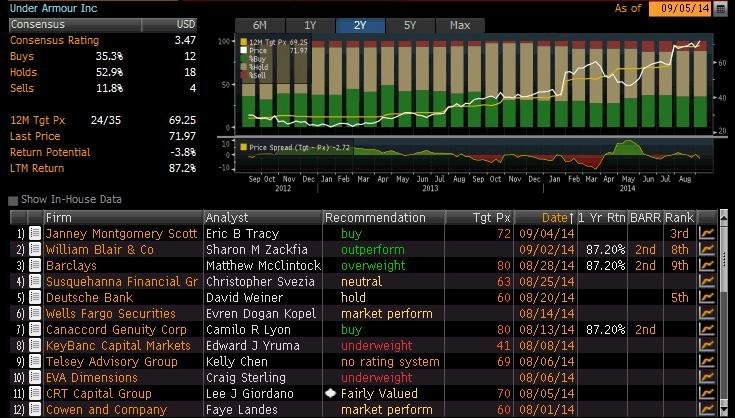735x418 pixels.
Task: Show chart icon for Janney Montgomery Scott row
Action: coord(707,233)
